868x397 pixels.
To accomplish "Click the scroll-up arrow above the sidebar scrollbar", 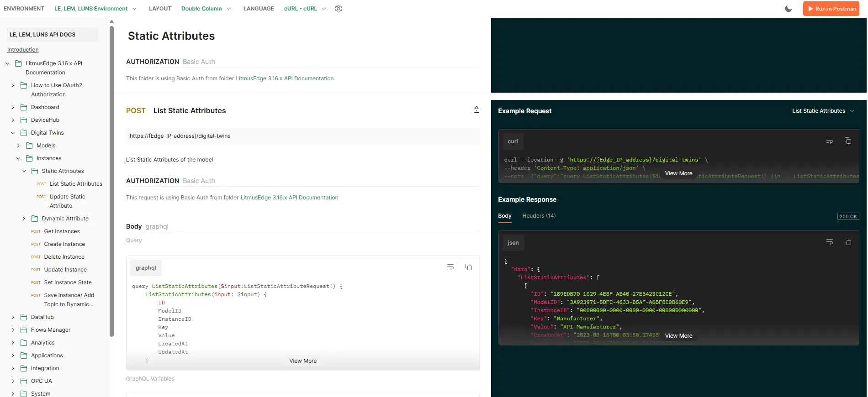I will coord(111,21).
